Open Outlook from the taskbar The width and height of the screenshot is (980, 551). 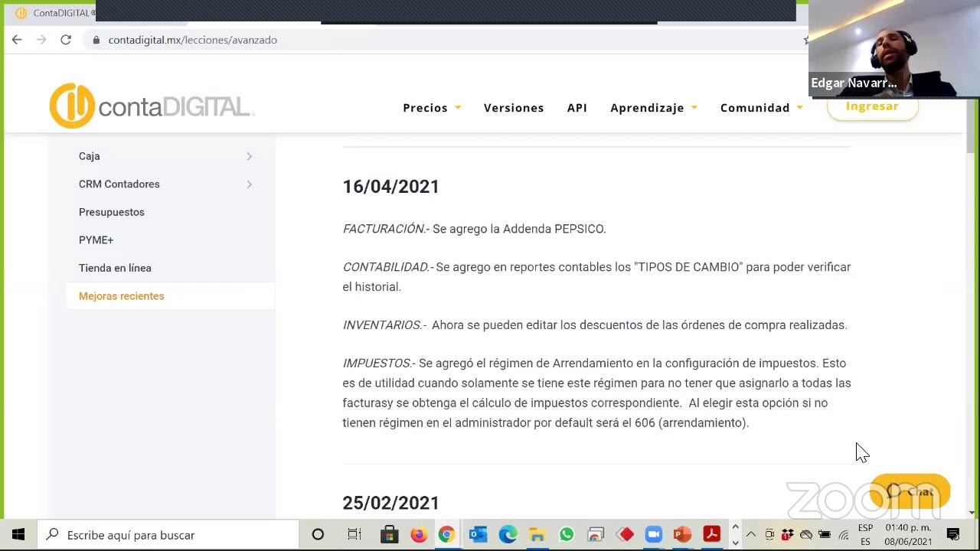pyautogui.click(x=478, y=535)
